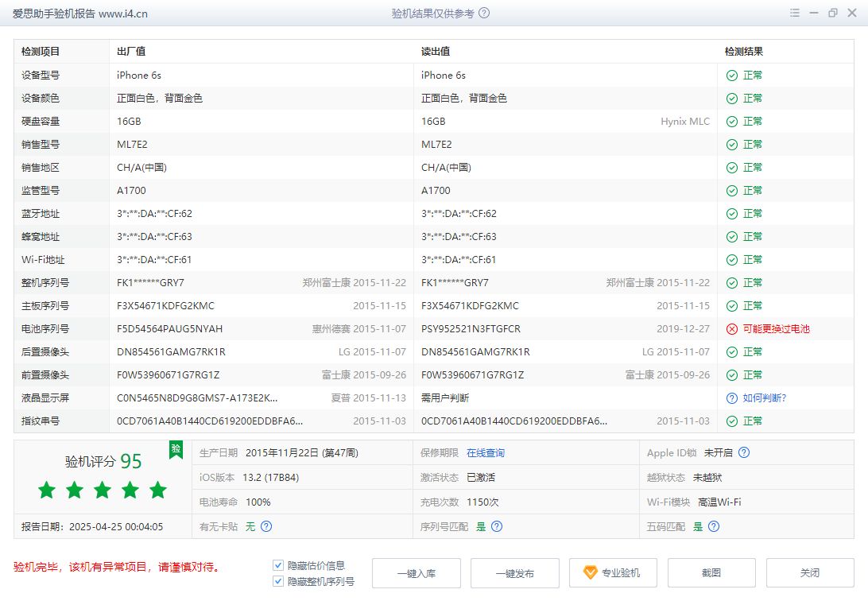Screen dimensions: 868x601
Task: Open 在线查询 warranty link
Action: click(x=486, y=452)
